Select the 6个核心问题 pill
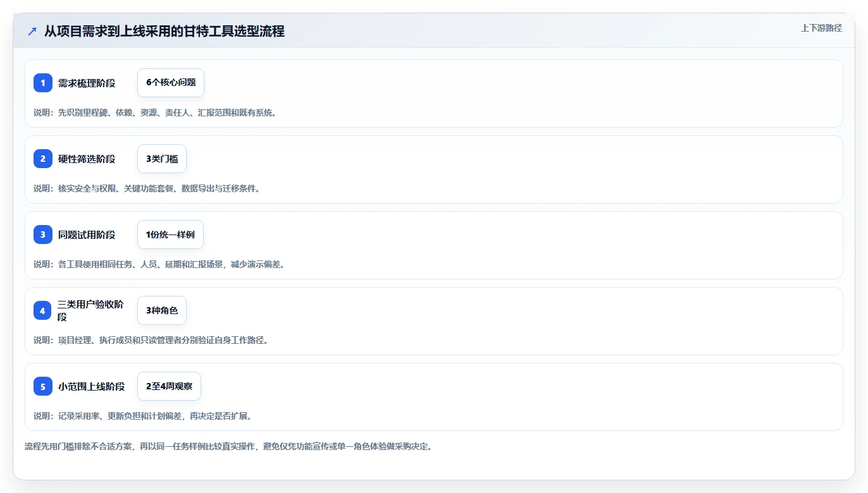This screenshot has height=493, width=868. click(x=171, y=83)
